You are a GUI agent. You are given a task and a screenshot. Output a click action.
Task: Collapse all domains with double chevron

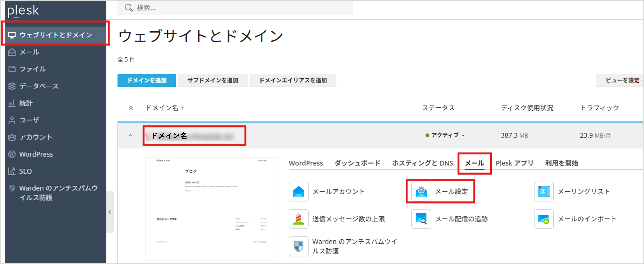pyautogui.click(x=130, y=108)
